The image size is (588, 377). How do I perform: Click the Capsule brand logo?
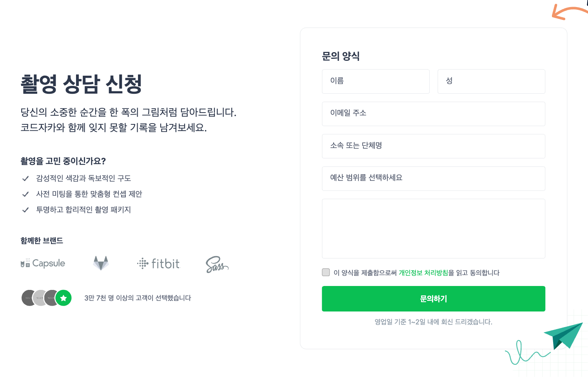click(x=43, y=263)
